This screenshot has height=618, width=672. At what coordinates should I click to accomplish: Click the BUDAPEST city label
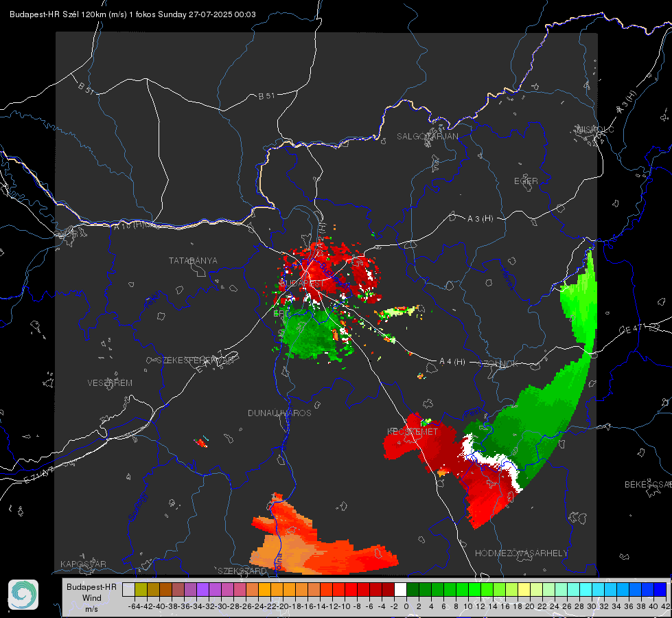pos(302,284)
